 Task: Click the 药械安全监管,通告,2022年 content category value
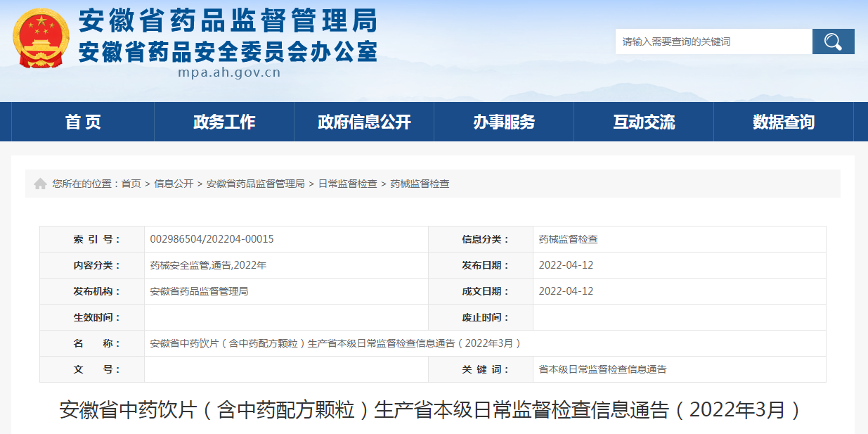point(208,265)
